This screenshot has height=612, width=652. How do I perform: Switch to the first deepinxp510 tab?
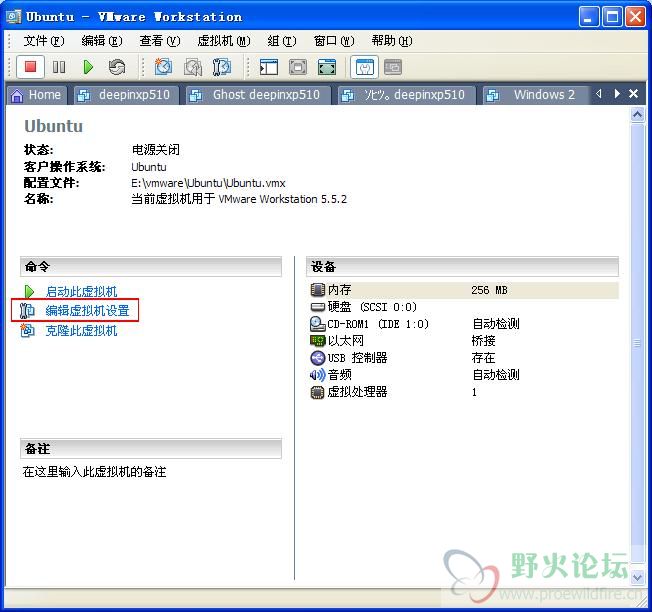click(x=126, y=95)
